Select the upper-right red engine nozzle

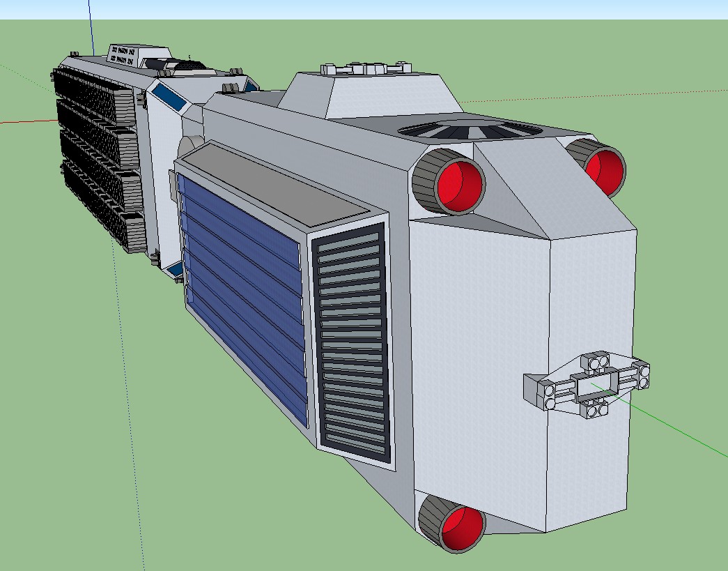pos(603,170)
